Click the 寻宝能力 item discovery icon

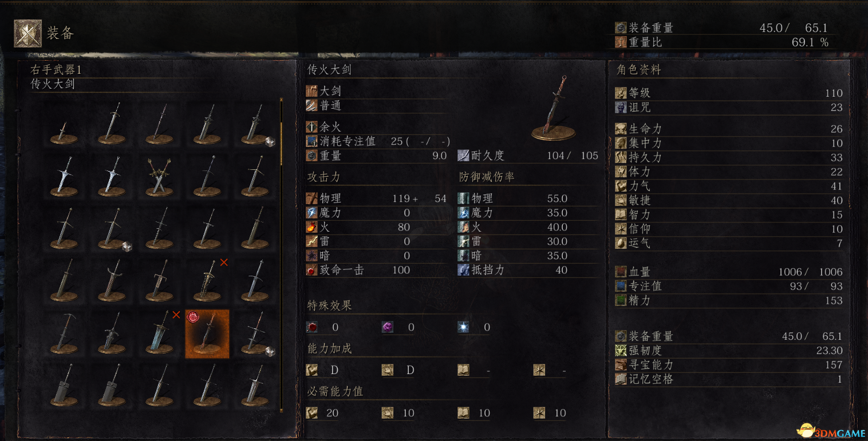(621, 364)
